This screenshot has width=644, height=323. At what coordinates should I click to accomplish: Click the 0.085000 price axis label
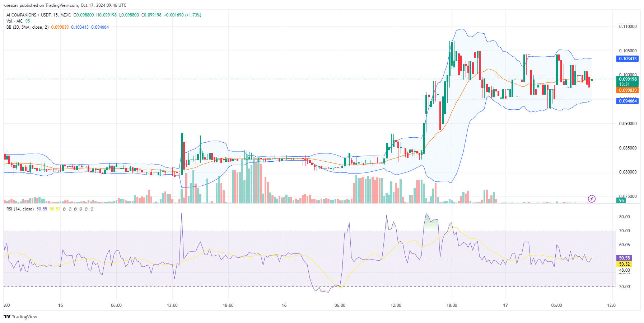click(627, 148)
